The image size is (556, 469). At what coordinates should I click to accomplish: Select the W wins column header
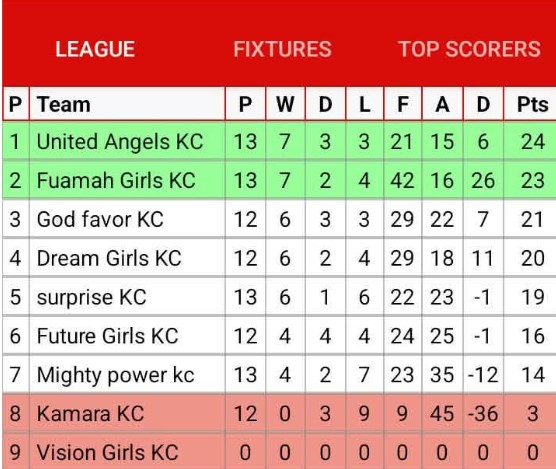coord(285,104)
